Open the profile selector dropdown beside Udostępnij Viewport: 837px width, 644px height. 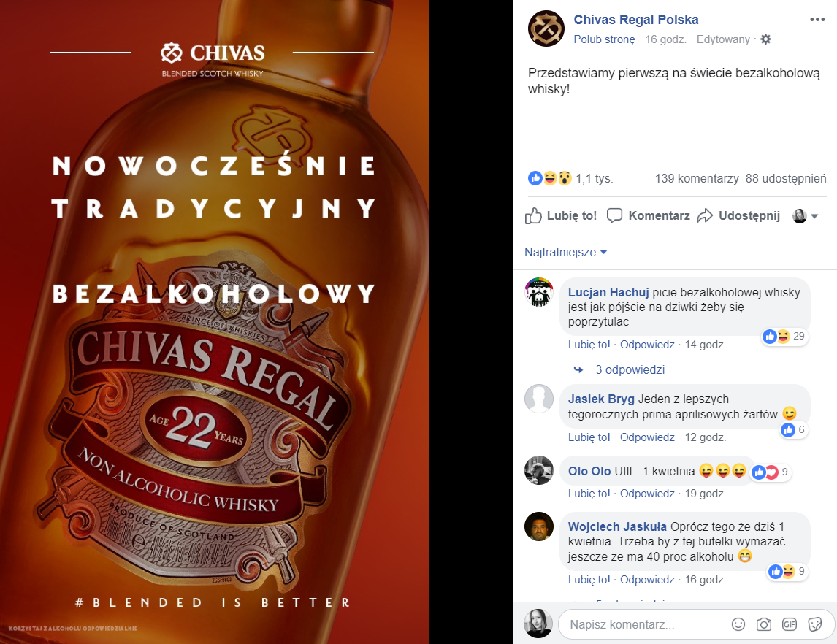tap(806, 215)
